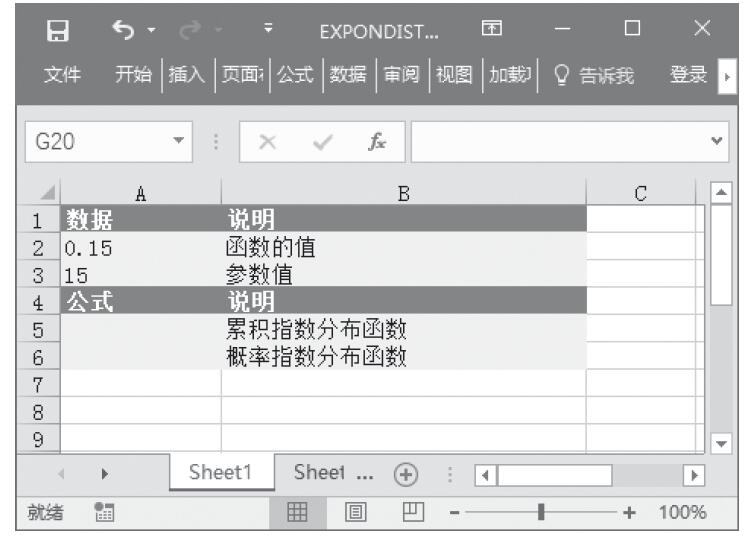The image size is (747, 536).
Task: Open the 公式 ribbon tab
Action: [294, 74]
